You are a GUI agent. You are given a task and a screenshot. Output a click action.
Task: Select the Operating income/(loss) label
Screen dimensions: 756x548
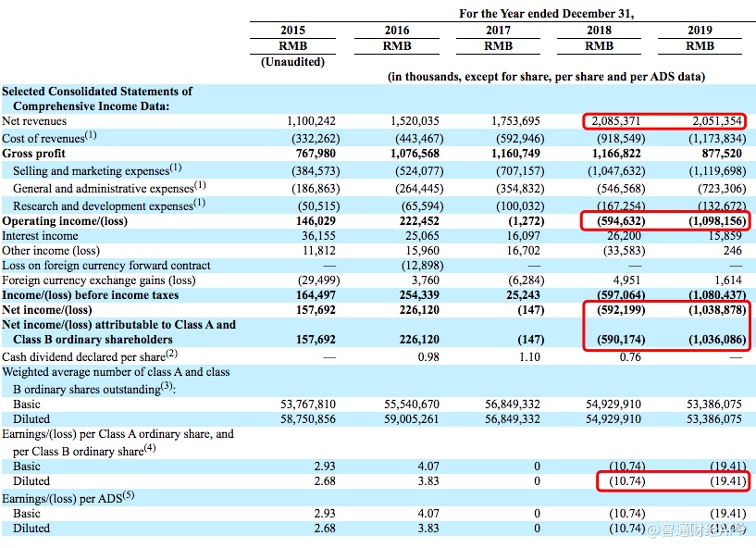point(65,221)
